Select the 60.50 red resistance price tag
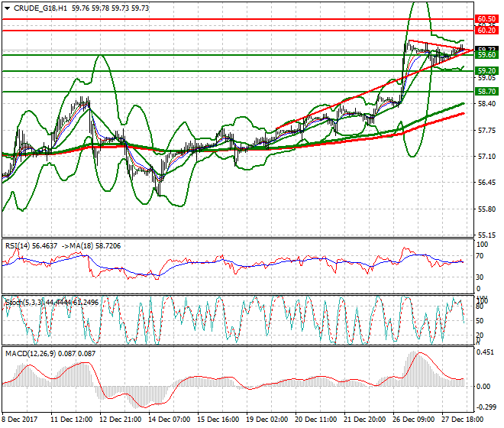 (x=486, y=18)
